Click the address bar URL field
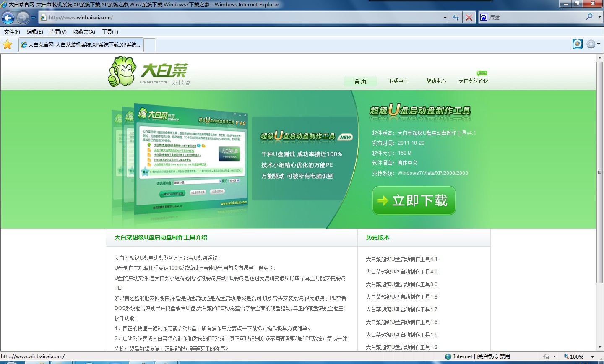This screenshot has height=364, width=604. click(x=243, y=18)
